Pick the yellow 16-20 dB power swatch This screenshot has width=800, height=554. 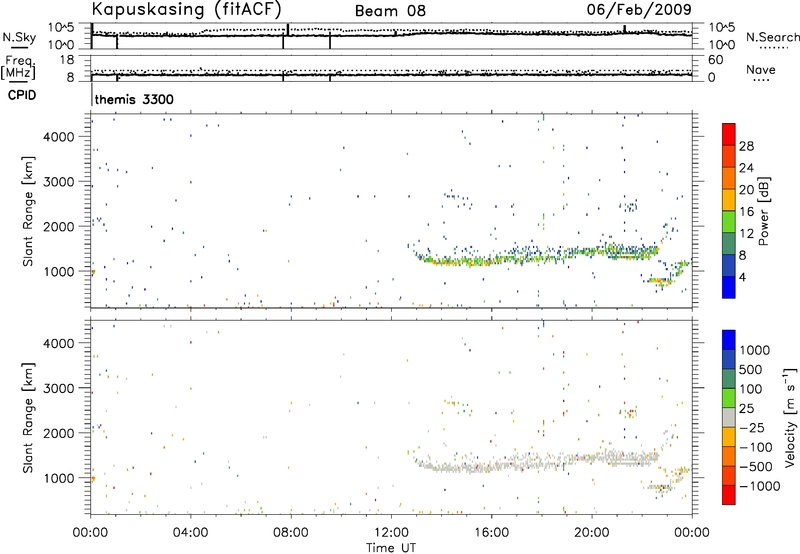pyautogui.click(x=729, y=200)
